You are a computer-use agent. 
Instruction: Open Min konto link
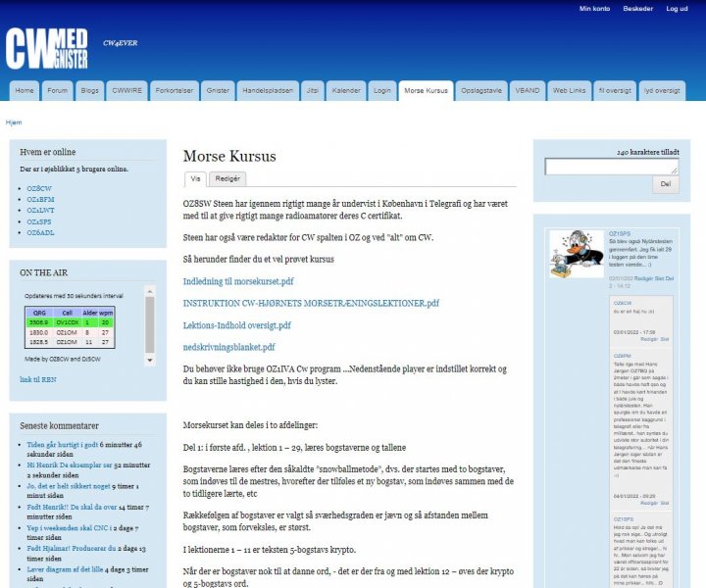[x=594, y=9]
